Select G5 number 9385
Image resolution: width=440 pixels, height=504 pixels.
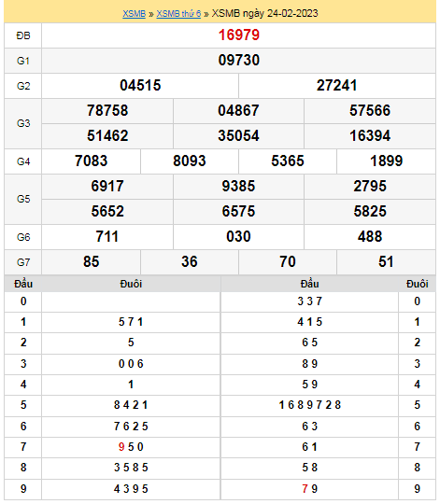[x=238, y=186]
